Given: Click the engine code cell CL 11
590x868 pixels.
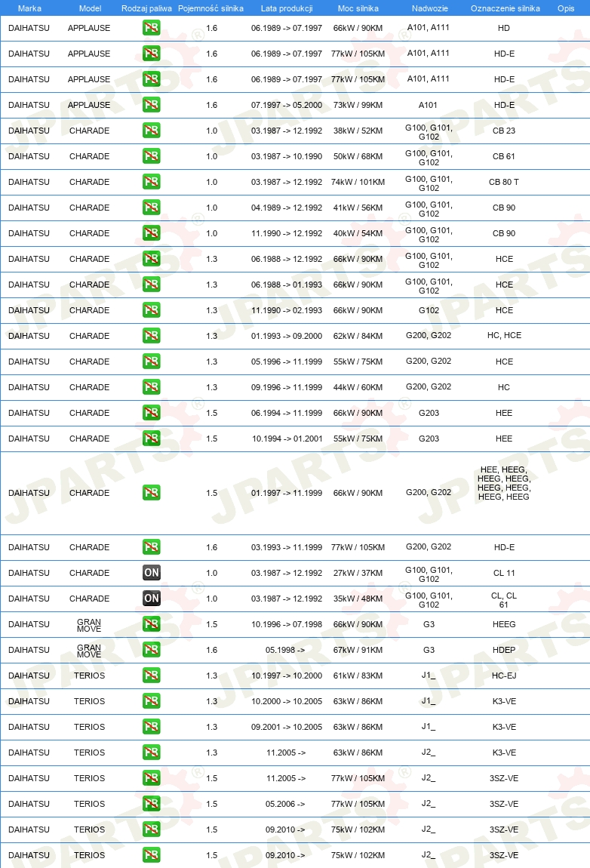Looking at the screenshot, I should coord(504,573).
